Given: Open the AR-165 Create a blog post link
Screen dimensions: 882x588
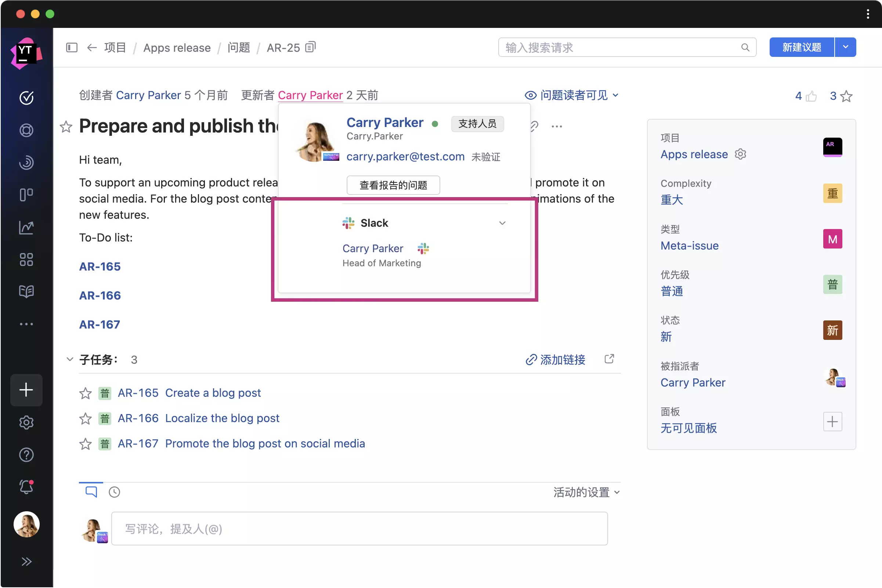Looking at the screenshot, I should tap(213, 393).
